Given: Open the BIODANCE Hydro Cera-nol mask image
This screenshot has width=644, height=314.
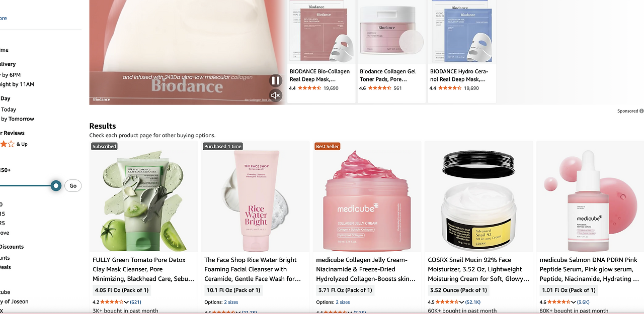Looking at the screenshot, I should [462, 32].
